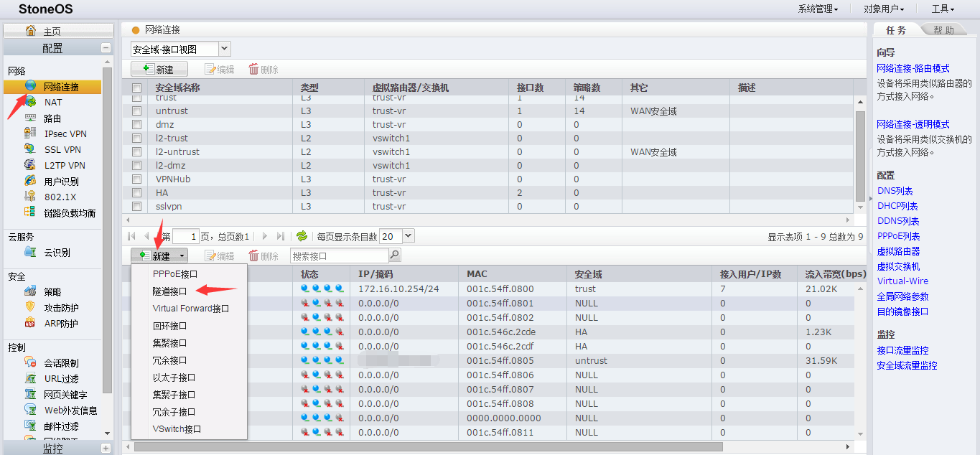980x455 pixels.
Task: Select 用户识别 in the sidebar
Action: 61,182
